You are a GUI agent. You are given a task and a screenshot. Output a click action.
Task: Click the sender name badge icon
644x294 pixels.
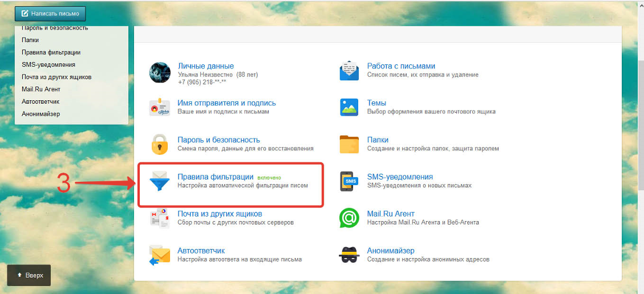pos(159,107)
